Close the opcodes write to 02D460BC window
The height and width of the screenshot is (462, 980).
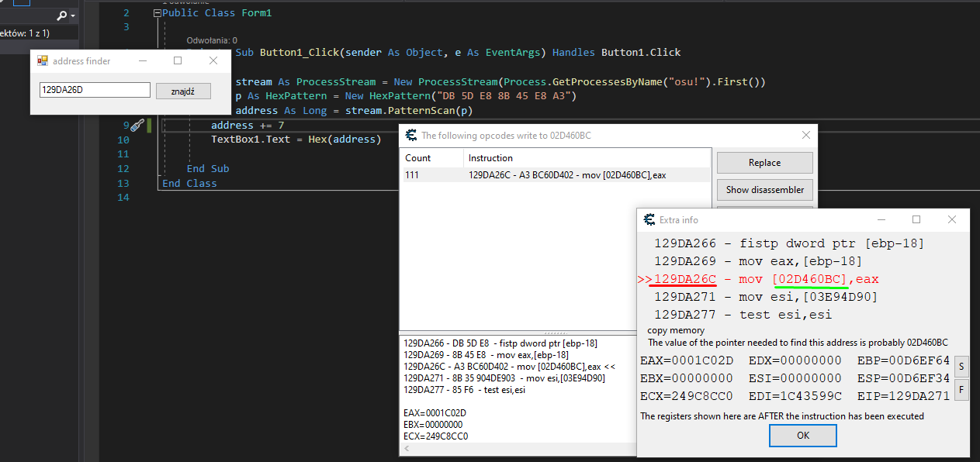click(805, 136)
